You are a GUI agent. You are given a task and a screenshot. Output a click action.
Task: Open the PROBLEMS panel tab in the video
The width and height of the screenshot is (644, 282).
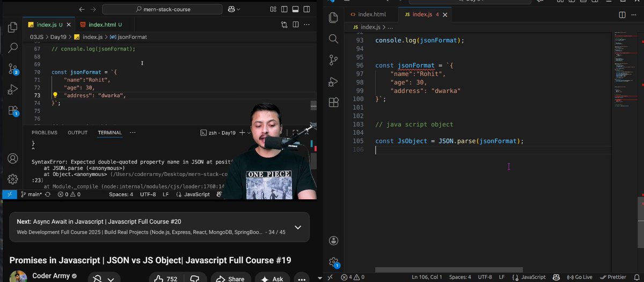tap(45, 133)
